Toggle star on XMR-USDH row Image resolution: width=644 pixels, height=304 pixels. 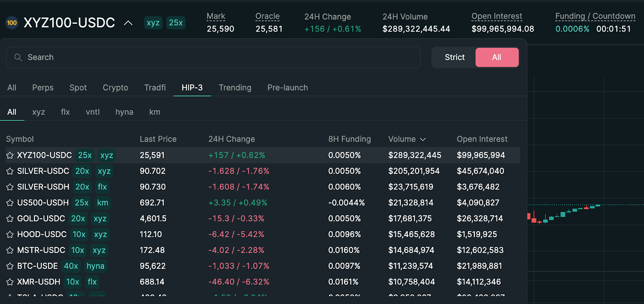[x=10, y=282]
